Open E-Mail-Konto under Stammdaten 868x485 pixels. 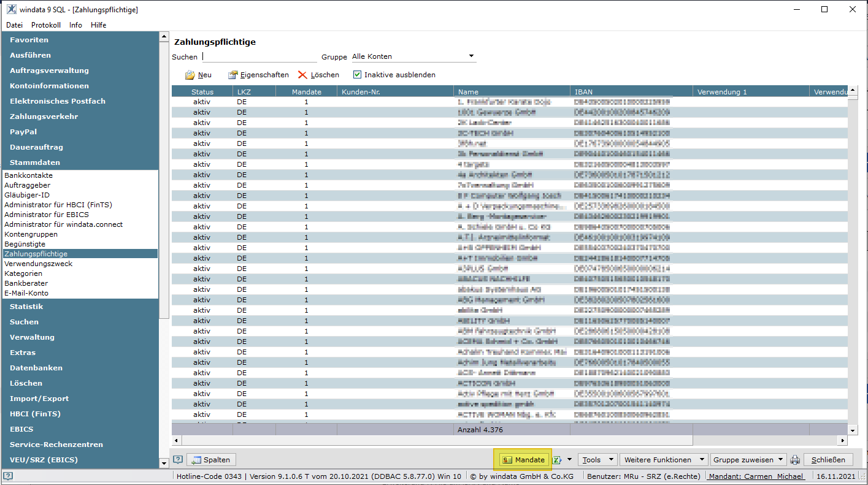[26, 293]
